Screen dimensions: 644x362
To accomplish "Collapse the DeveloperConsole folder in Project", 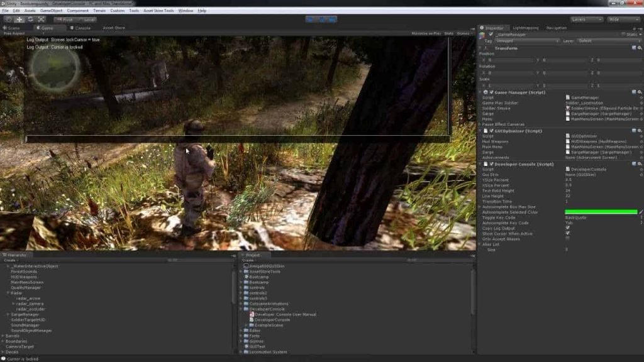I will [x=241, y=309].
